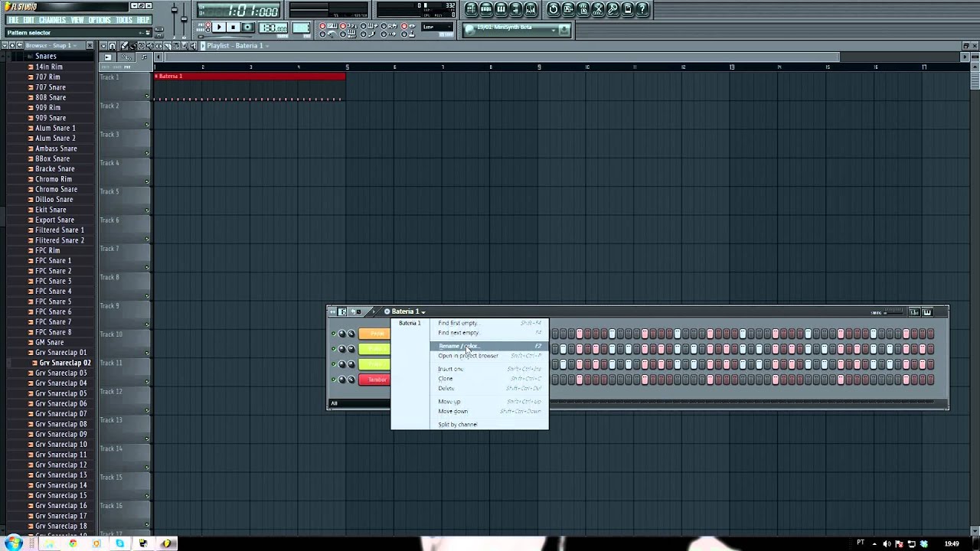Show the Browser via toolbar icon
Screen dimensions: 980x551
click(515, 9)
